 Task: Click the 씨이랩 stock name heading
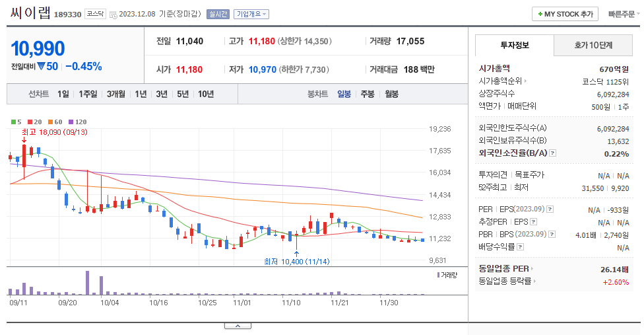tap(30, 13)
